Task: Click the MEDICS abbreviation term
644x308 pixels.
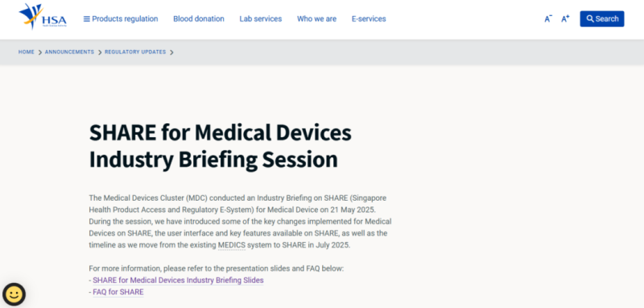Action: point(232,245)
